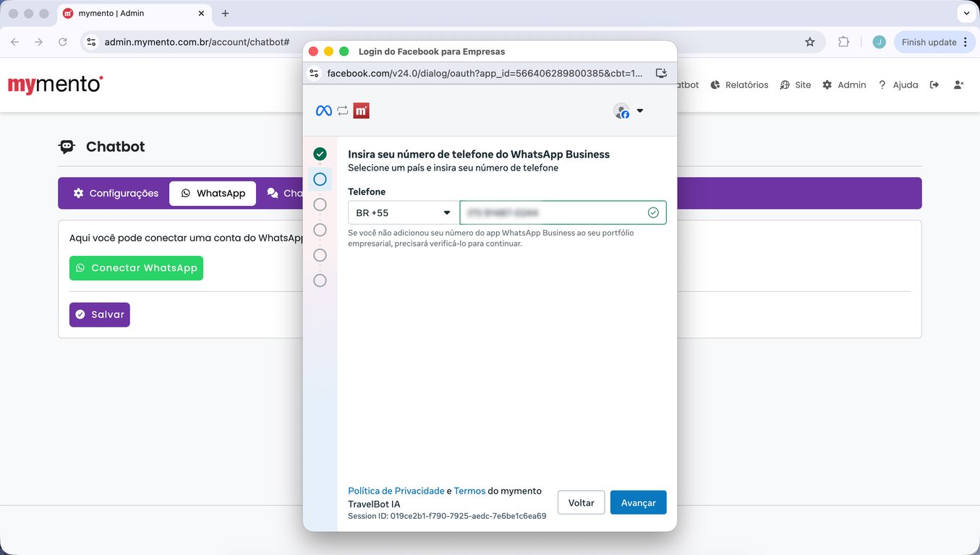Go back in the Chrome browser

[14, 42]
